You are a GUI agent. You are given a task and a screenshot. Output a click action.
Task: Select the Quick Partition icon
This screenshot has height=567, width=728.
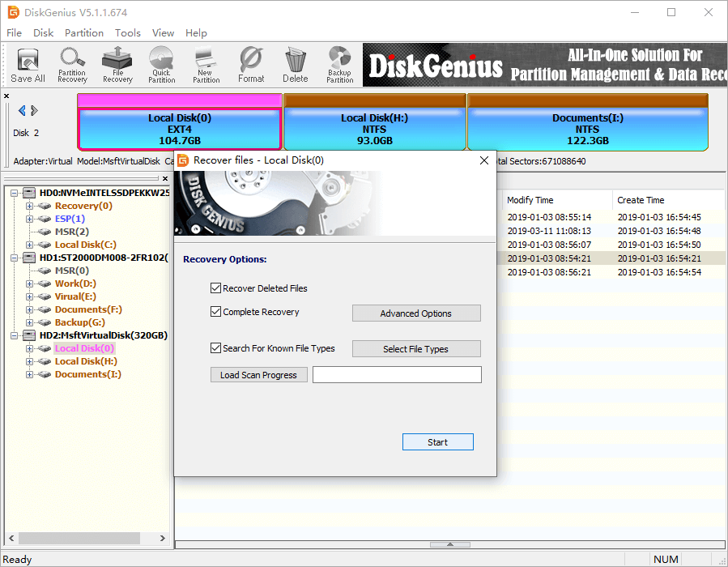[161, 65]
